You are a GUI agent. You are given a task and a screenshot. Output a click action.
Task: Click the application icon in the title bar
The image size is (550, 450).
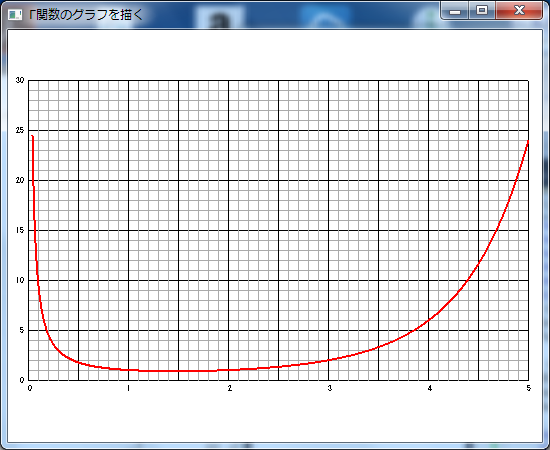15,14
